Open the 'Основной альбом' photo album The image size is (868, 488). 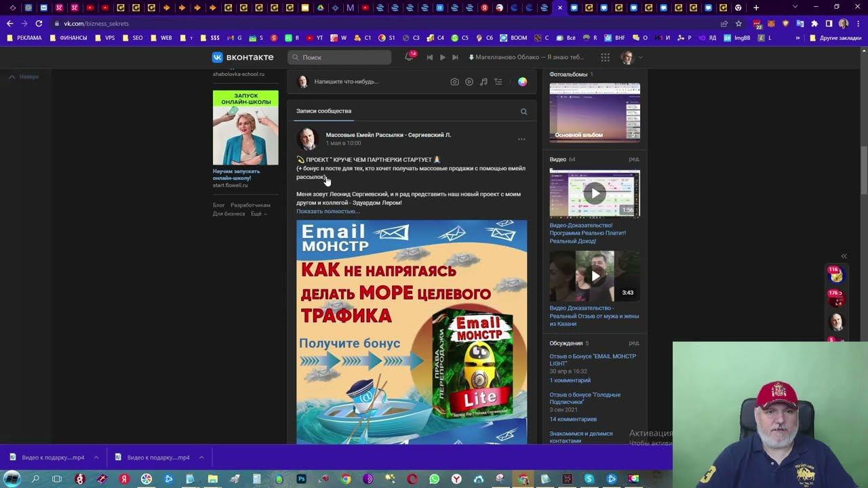point(595,112)
